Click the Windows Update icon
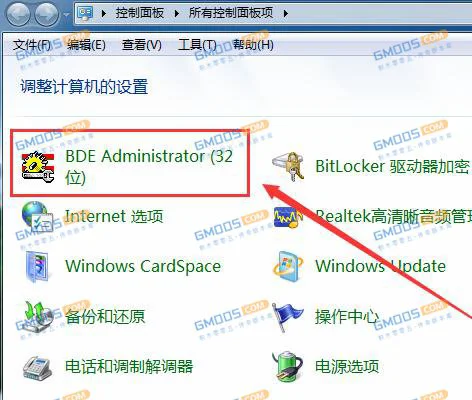The width and height of the screenshot is (472, 400). click(288, 266)
